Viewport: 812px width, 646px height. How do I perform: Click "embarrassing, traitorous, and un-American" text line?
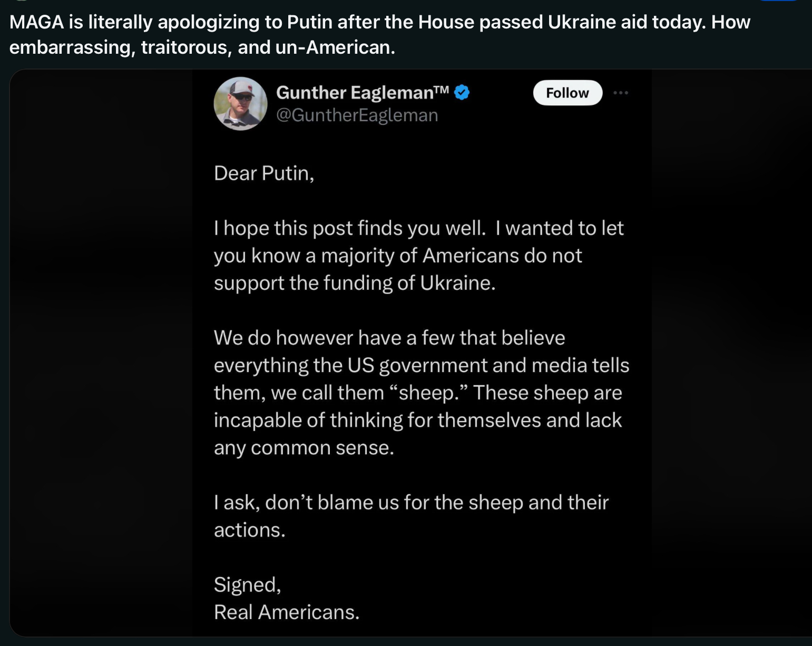(202, 47)
